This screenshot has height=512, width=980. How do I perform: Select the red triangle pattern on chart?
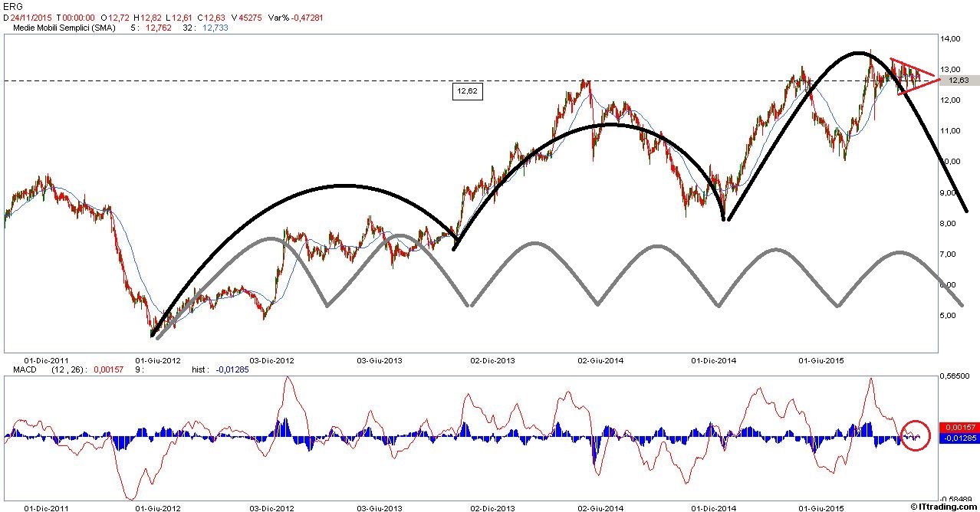[912, 77]
